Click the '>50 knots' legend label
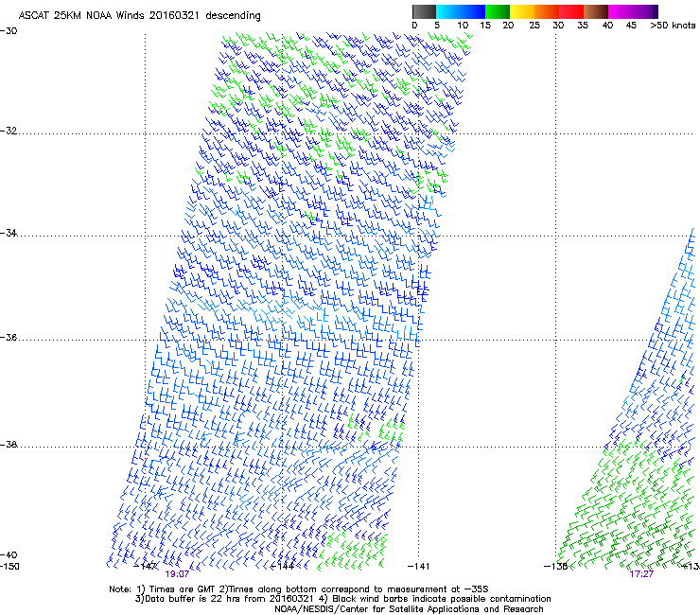700x615 pixels. 673,26
